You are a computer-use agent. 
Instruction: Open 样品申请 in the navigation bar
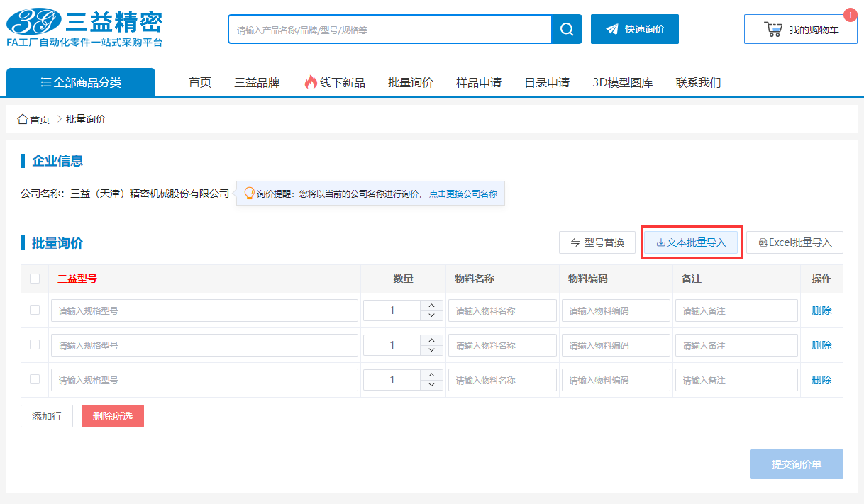[479, 83]
